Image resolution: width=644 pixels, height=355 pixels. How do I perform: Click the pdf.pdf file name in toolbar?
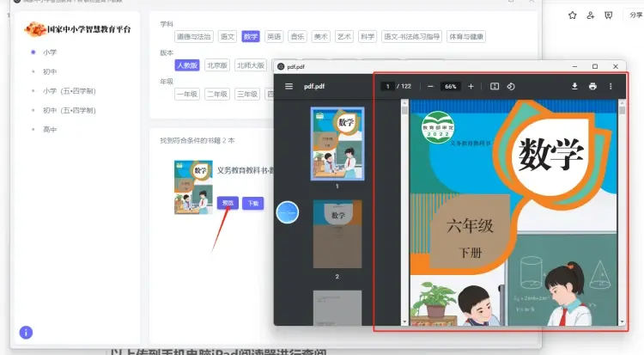(x=314, y=86)
